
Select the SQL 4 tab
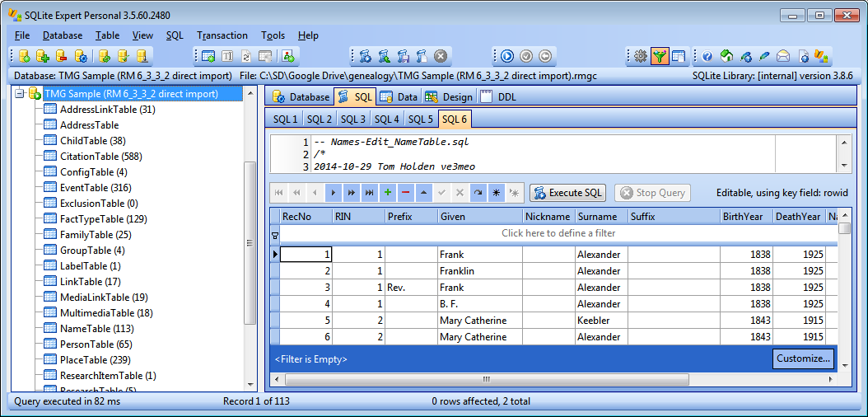click(387, 119)
